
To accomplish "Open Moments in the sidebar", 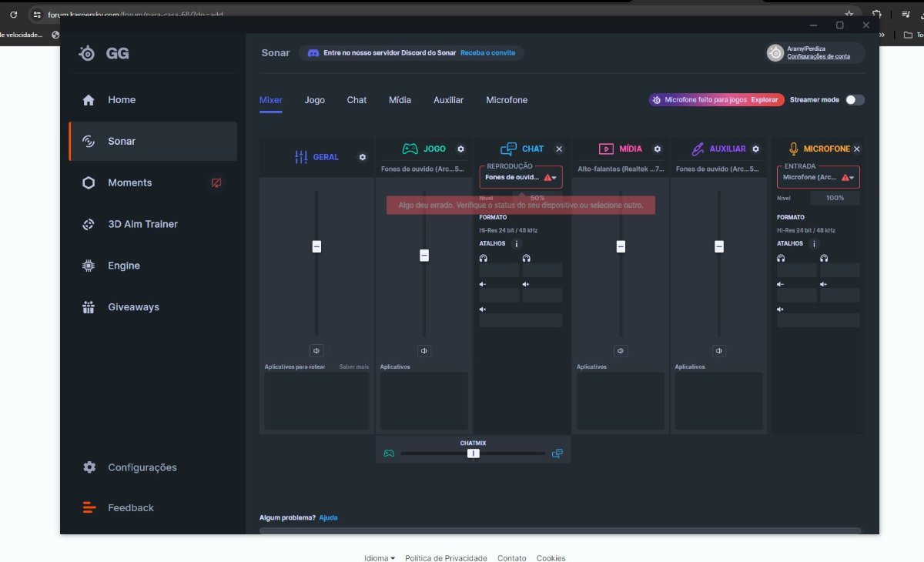I will [129, 182].
